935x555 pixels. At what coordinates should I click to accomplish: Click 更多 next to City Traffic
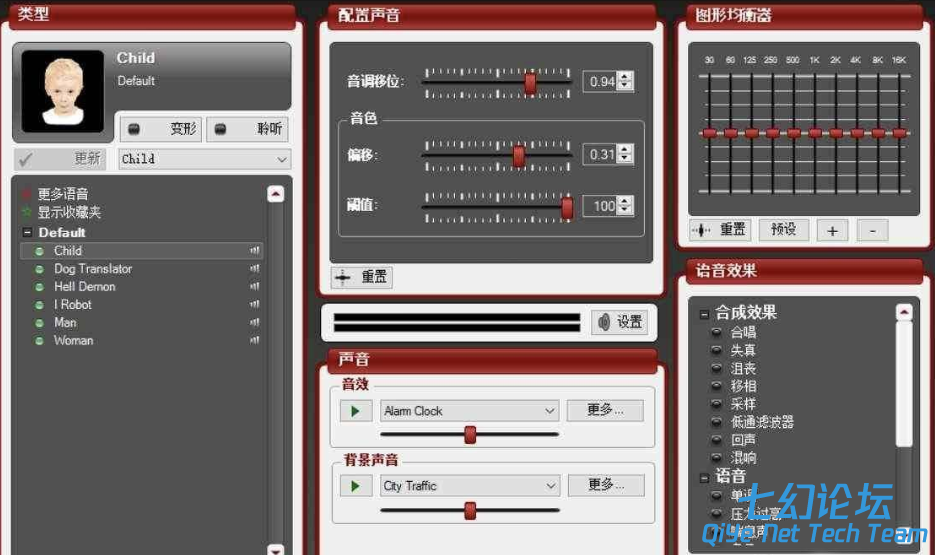point(606,485)
